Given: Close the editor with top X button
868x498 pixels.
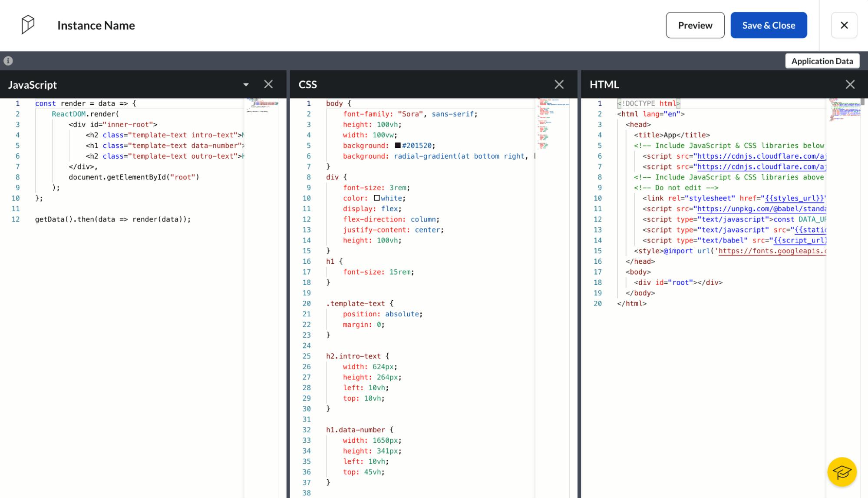Looking at the screenshot, I should 844,25.
